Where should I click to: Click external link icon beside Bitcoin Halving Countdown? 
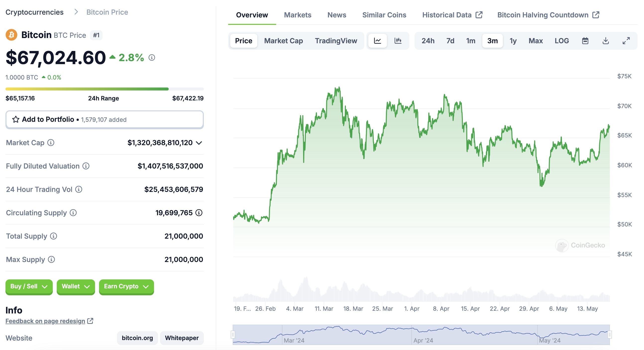[x=596, y=15]
